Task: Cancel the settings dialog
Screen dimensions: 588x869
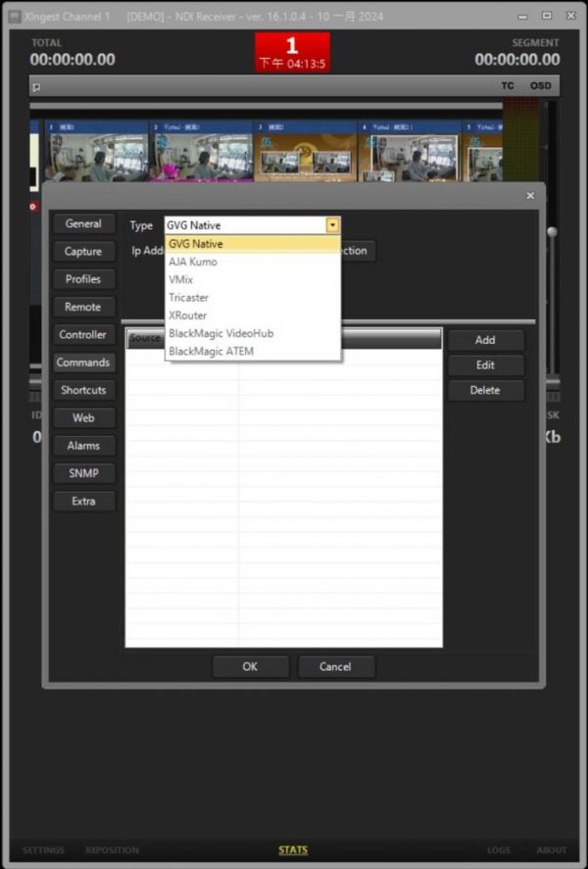Action: tap(336, 667)
